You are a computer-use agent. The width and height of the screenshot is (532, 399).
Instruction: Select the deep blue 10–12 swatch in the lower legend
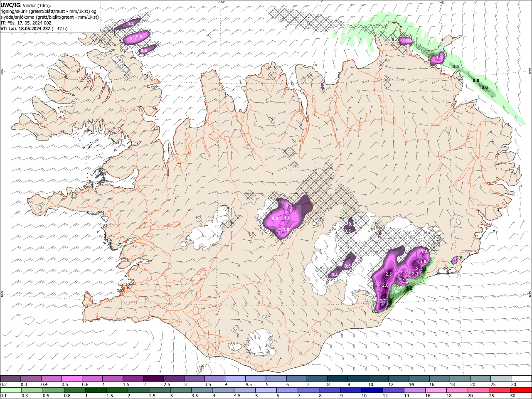[x=372, y=390]
